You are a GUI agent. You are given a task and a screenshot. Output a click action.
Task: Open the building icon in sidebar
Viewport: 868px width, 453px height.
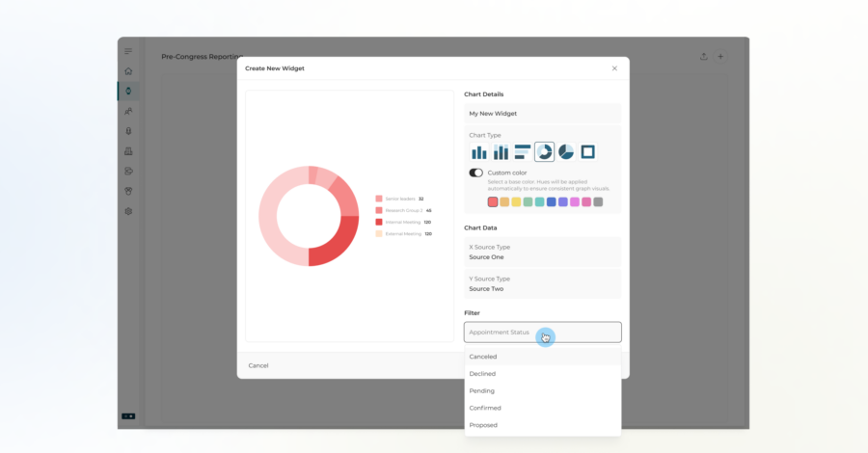pos(128,151)
